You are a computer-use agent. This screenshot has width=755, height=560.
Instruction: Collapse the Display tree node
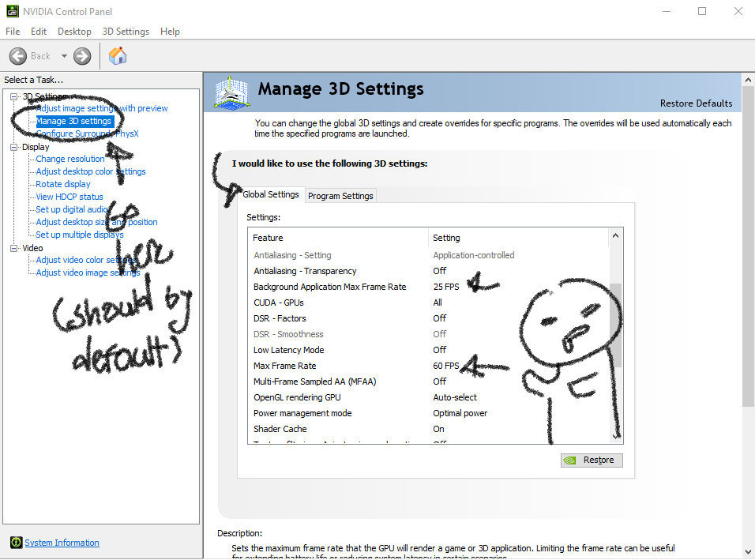pos(14,147)
